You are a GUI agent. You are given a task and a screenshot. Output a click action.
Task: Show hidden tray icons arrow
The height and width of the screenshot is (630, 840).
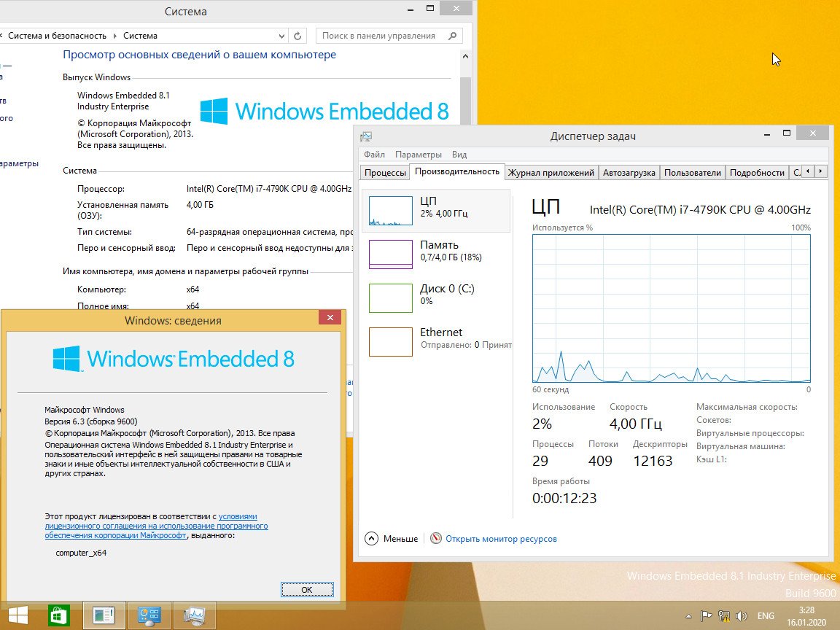[x=688, y=615]
